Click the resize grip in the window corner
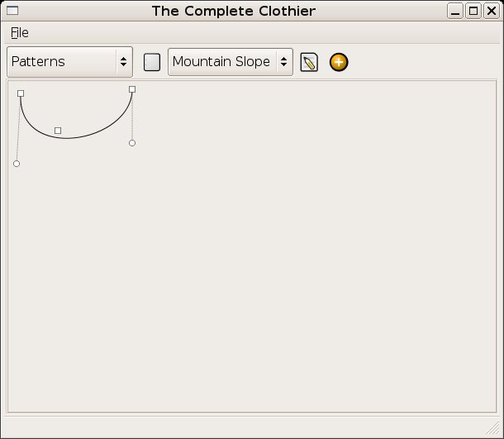Viewport: 504px width, 439px height. click(493, 428)
